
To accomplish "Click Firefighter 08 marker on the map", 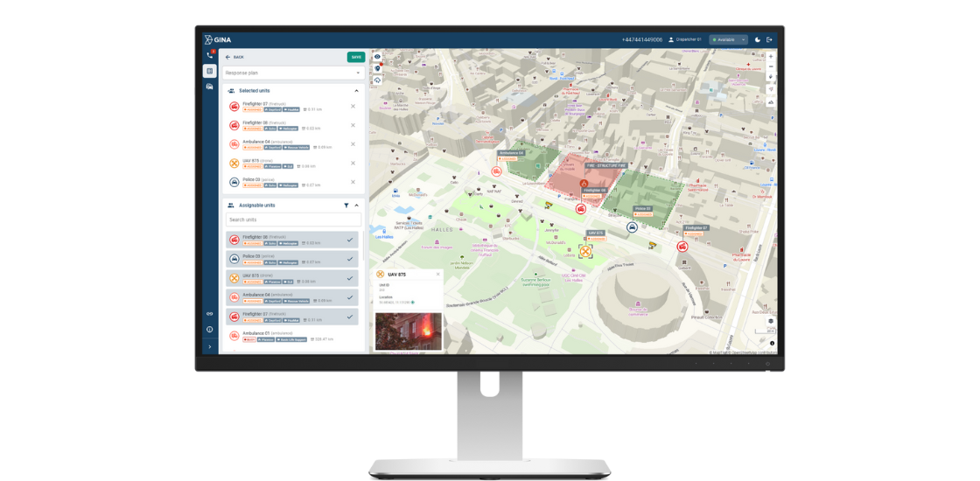I will [580, 208].
